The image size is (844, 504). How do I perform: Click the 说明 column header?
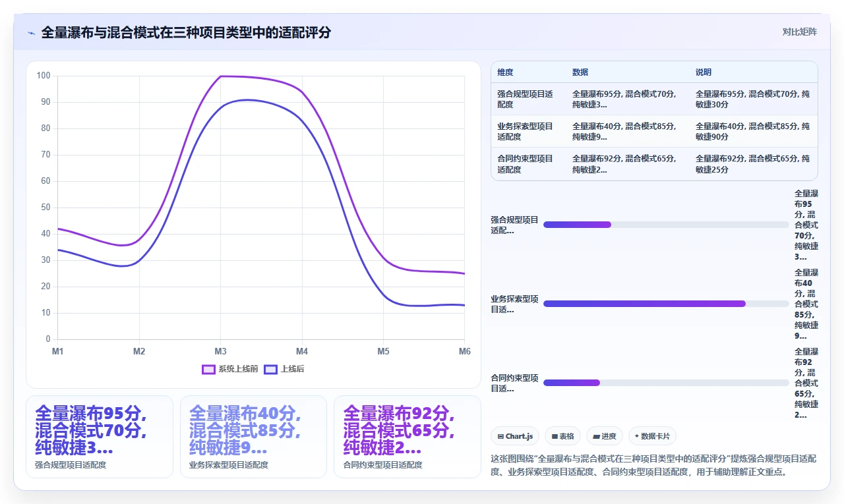point(704,72)
